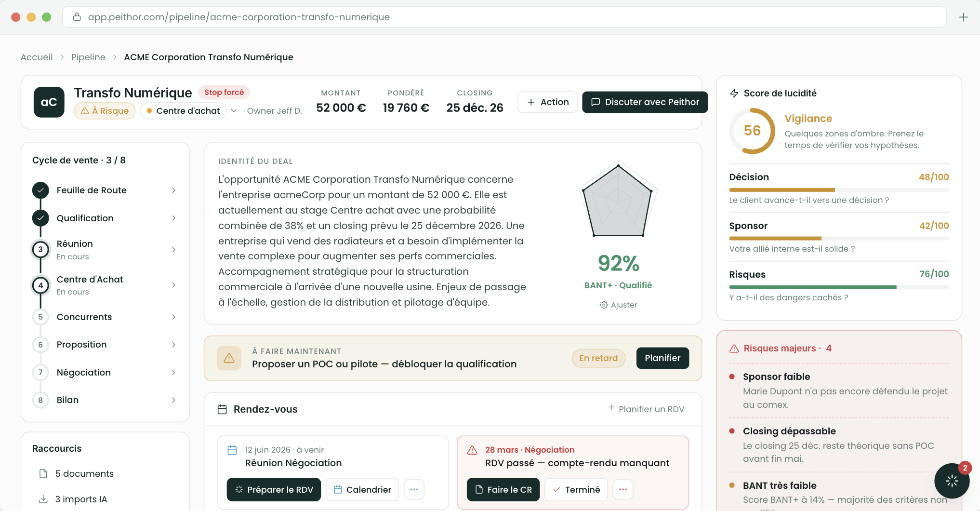Open the Concurrents stage label
The width and height of the screenshot is (980, 511).
coord(84,317)
